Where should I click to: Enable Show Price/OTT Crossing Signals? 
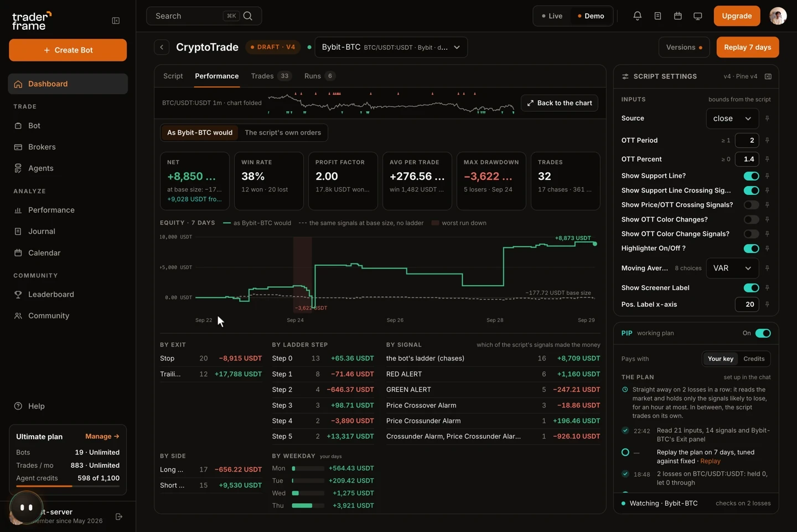point(751,205)
